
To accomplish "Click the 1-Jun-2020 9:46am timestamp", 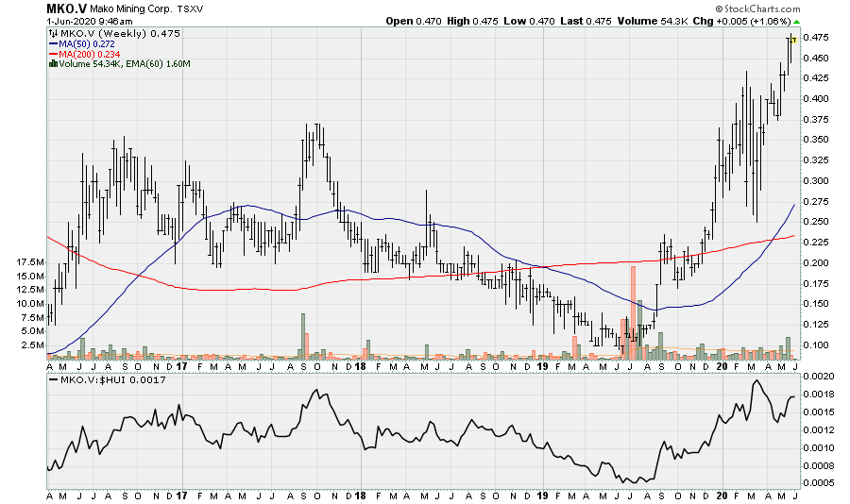I will coord(90,21).
